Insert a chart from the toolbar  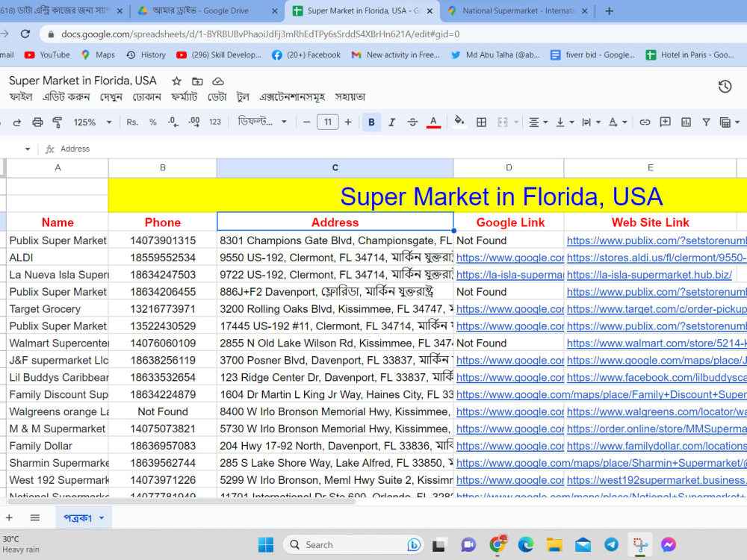[x=686, y=122]
